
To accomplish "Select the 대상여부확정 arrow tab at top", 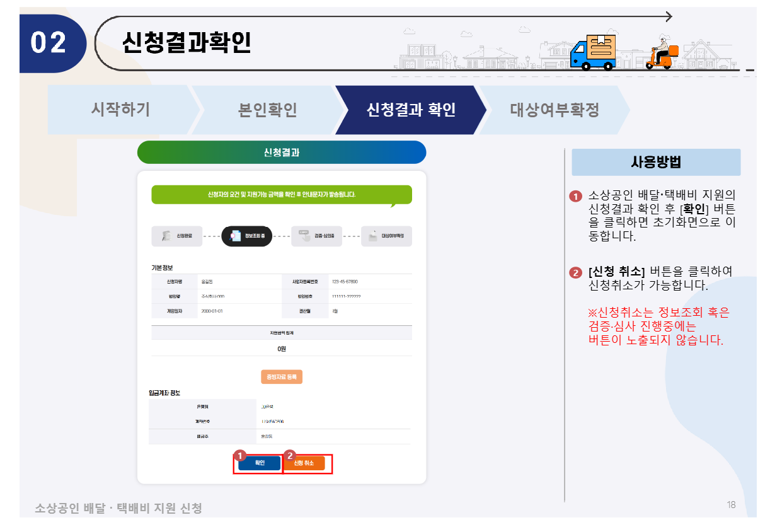I will (x=555, y=110).
